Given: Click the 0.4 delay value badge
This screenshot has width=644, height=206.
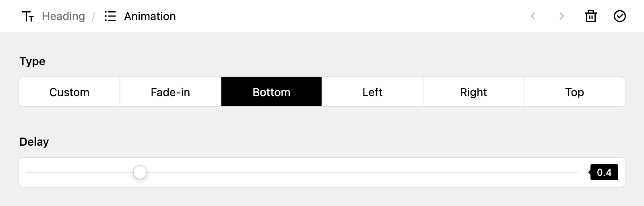Looking at the screenshot, I should 604,172.
